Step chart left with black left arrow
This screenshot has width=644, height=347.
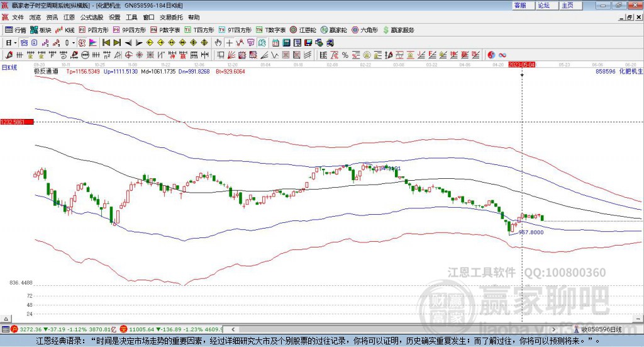128,43
